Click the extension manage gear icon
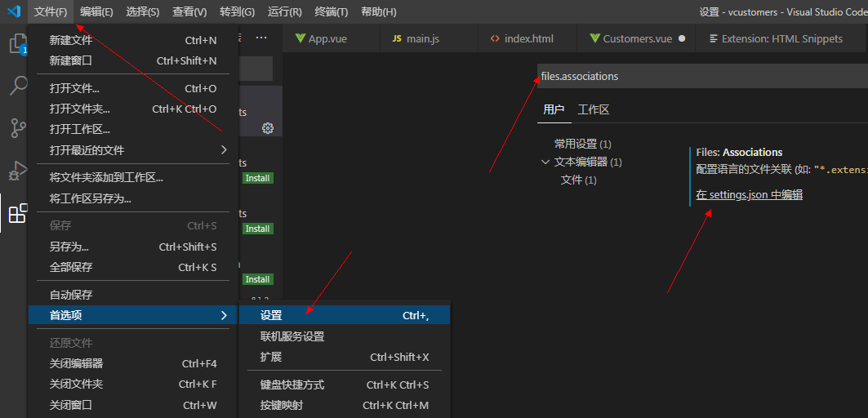868x418 pixels. coord(268,128)
